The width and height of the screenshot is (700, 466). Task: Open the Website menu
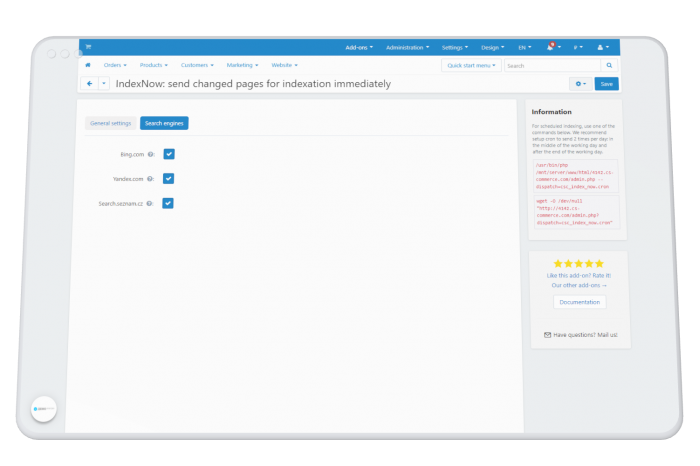coord(284,65)
